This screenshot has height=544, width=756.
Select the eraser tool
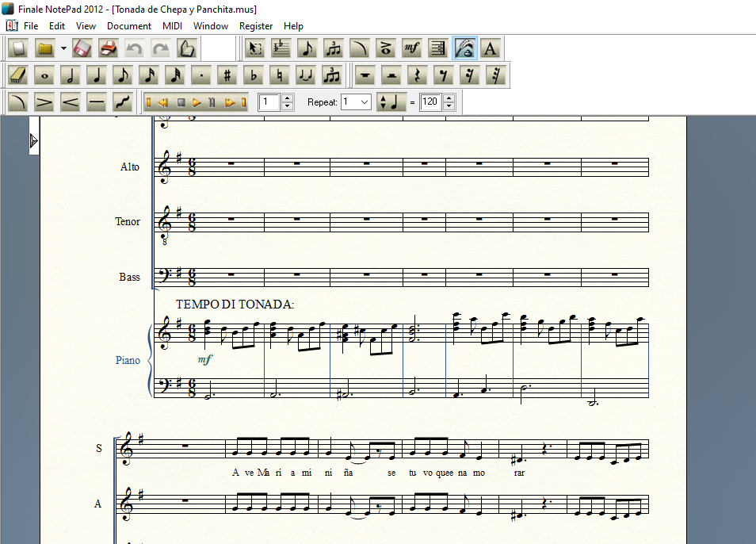(x=17, y=75)
